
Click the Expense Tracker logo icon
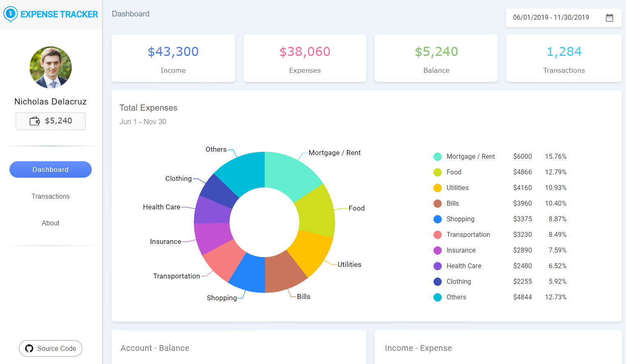(10, 14)
